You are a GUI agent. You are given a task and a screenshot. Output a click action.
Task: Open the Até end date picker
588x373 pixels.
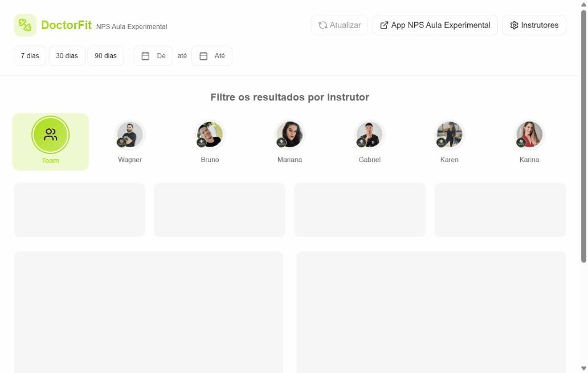click(212, 56)
